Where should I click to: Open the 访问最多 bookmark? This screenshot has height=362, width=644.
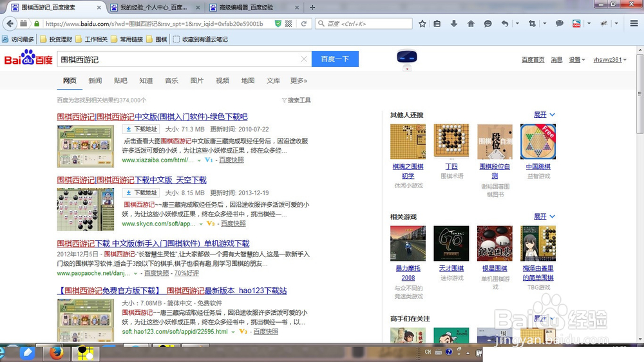click(x=17, y=39)
